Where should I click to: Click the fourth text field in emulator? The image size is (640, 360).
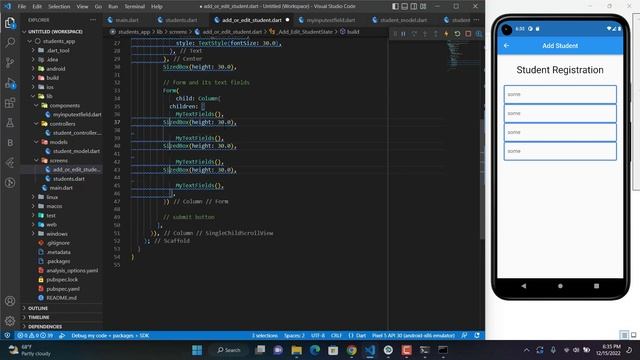click(x=560, y=151)
